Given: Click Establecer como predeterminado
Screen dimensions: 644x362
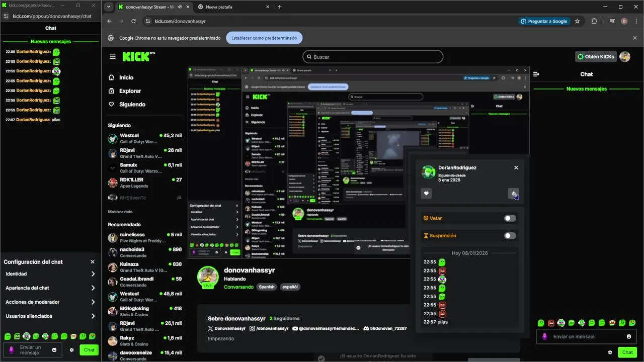Looking at the screenshot, I should (264, 38).
